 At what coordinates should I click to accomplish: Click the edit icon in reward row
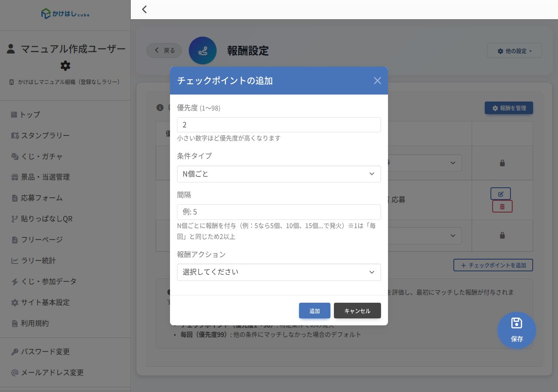(500, 194)
